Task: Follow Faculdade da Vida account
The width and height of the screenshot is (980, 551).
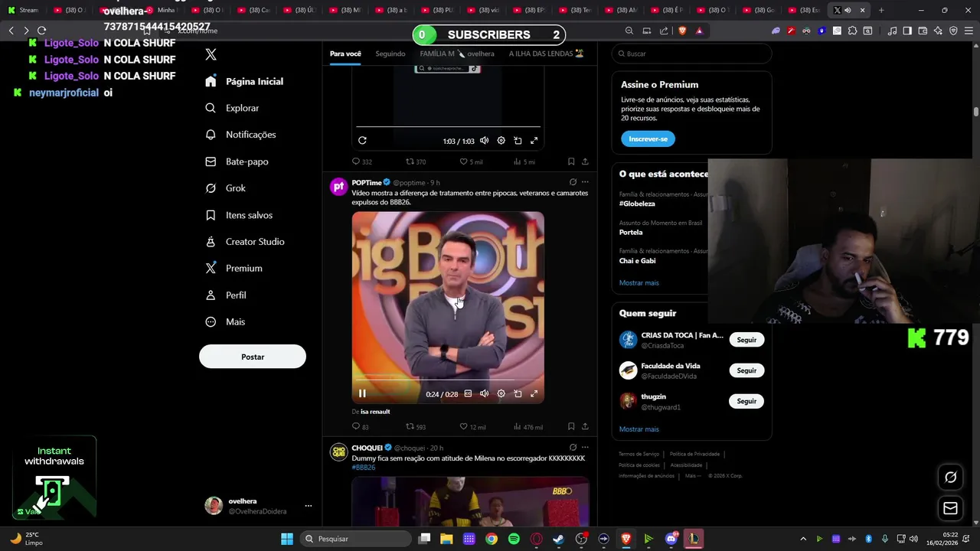Action: pyautogui.click(x=746, y=370)
